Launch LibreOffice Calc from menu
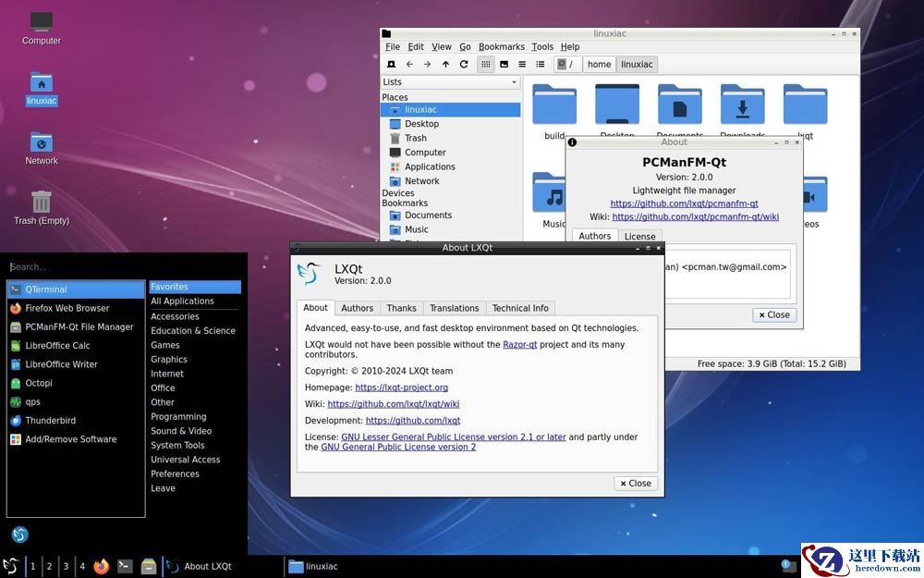The image size is (924, 578). [76, 346]
